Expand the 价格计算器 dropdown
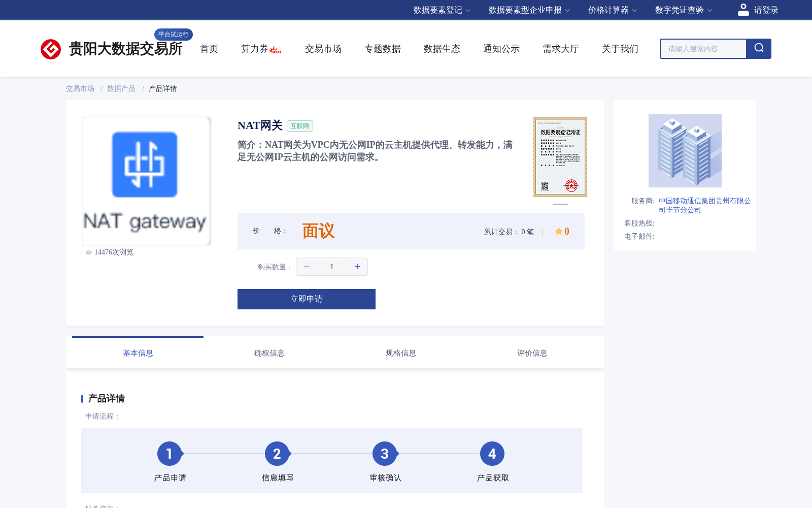 [x=613, y=10]
